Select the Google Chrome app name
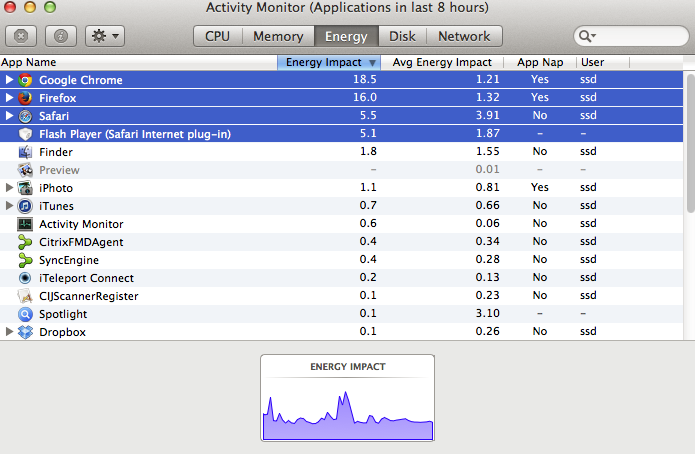 [x=81, y=80]
